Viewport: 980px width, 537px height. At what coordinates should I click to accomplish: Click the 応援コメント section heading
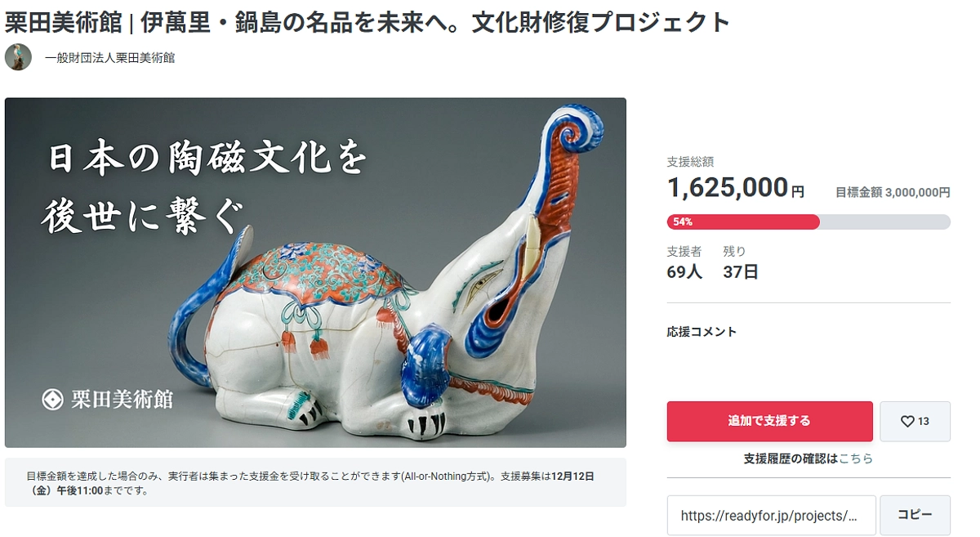[x=702, y=332]
